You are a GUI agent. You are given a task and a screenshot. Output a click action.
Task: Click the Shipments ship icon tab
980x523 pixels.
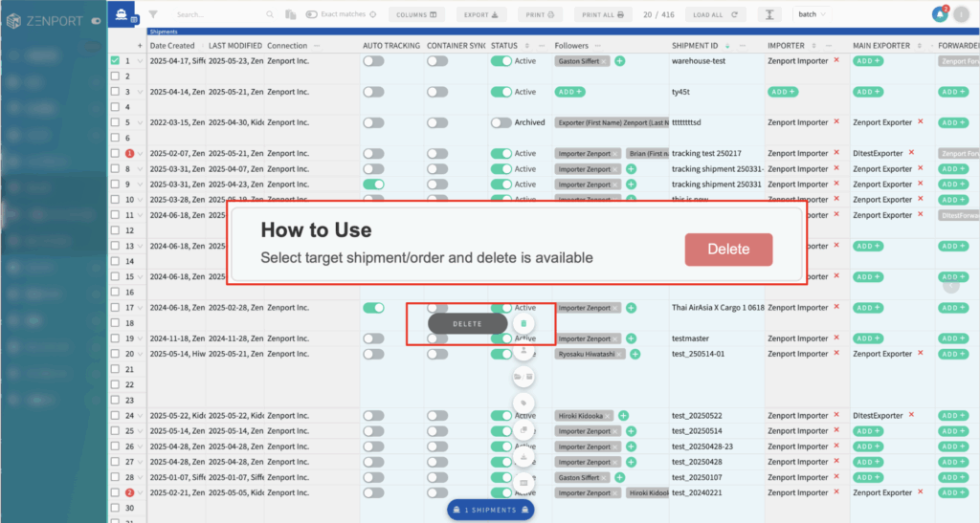point(121,14)
